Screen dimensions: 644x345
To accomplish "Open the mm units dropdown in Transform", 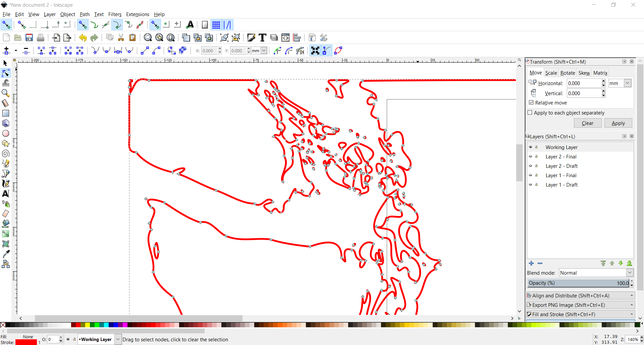I will pos(627,83).
